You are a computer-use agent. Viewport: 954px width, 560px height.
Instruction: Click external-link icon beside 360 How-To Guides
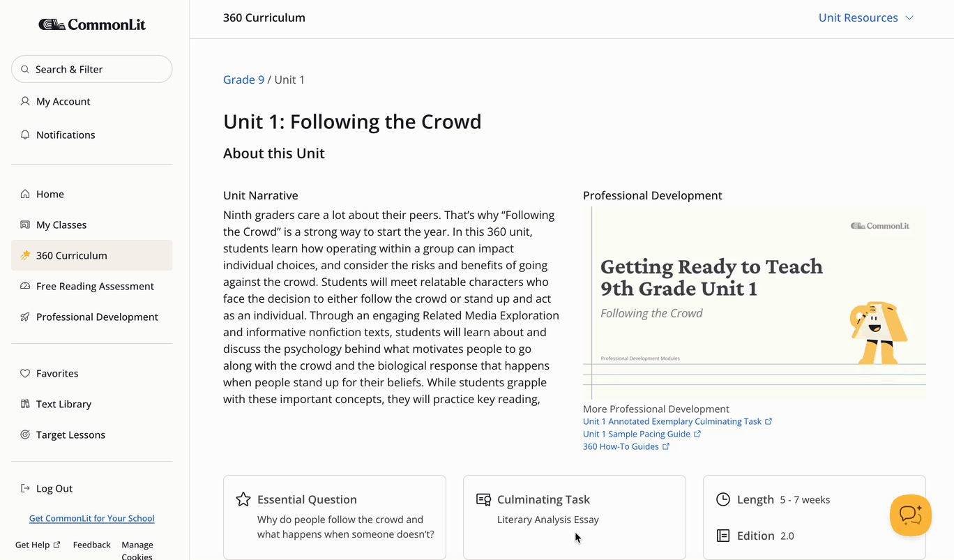(666, 446)
